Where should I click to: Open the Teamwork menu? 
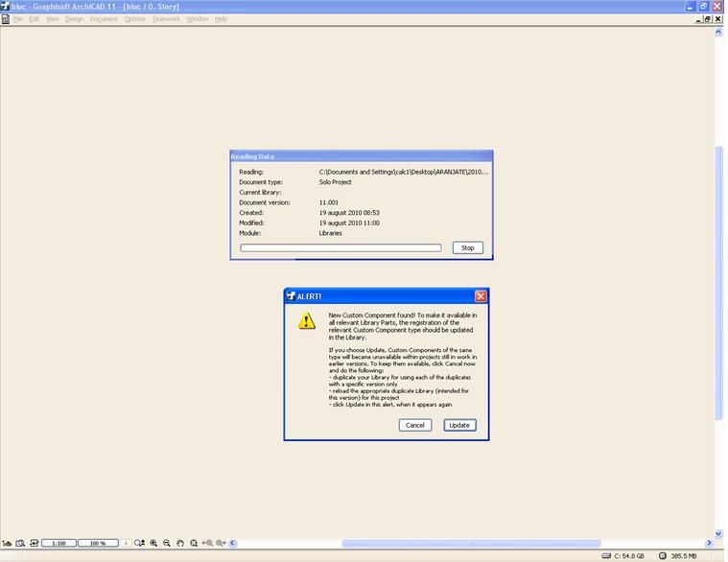[x=166, y=19]
